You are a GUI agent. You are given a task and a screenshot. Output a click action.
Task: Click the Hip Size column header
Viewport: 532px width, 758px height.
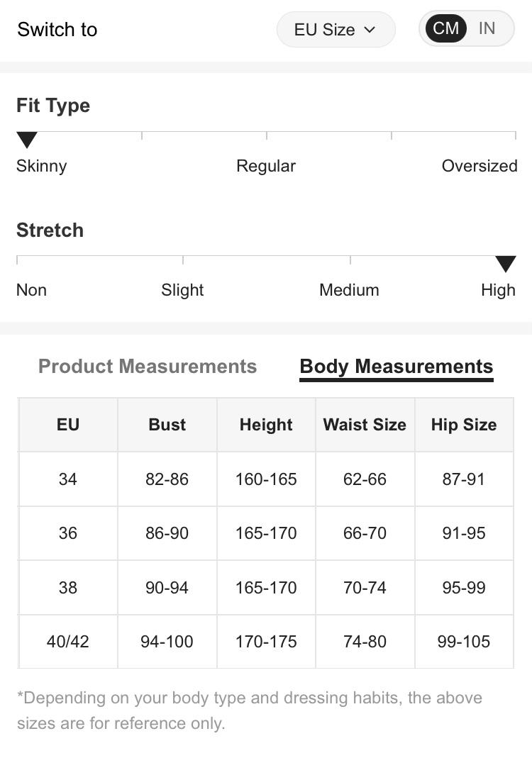(464, 425)
